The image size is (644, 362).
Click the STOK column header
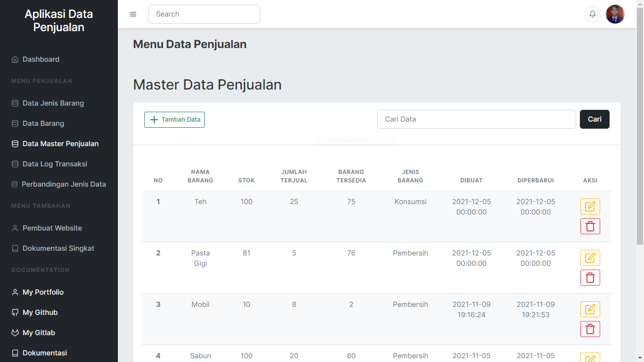coord(247,181)
